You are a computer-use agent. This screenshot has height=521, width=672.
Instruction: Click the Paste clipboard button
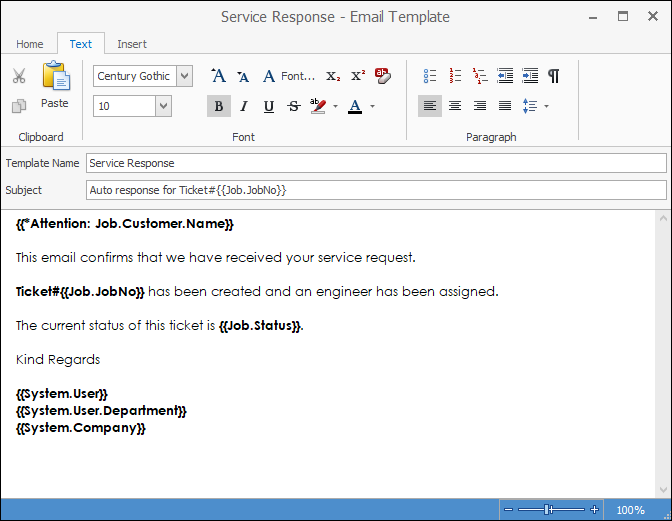coord(55,85)
